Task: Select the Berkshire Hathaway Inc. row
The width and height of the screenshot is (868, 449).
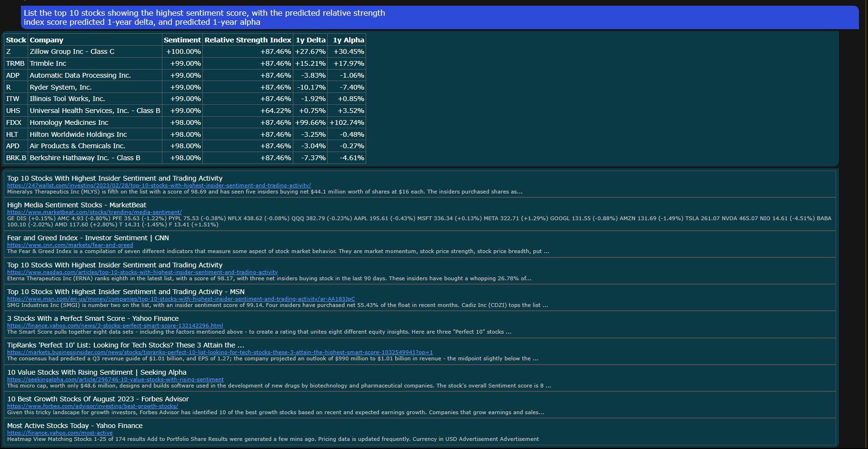Action: 85,158
